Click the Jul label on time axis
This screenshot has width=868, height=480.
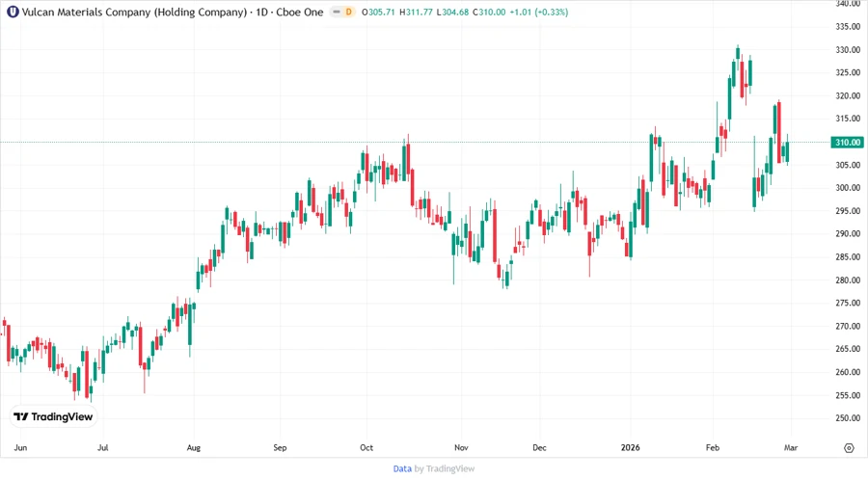click(x=103, y=447)
